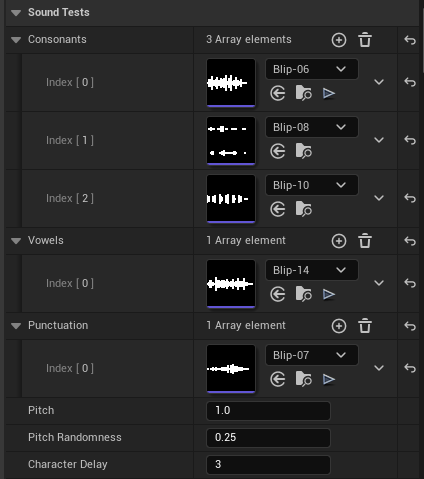Browse to Blip-14 asset in Content Browser

tap(304, 294)
